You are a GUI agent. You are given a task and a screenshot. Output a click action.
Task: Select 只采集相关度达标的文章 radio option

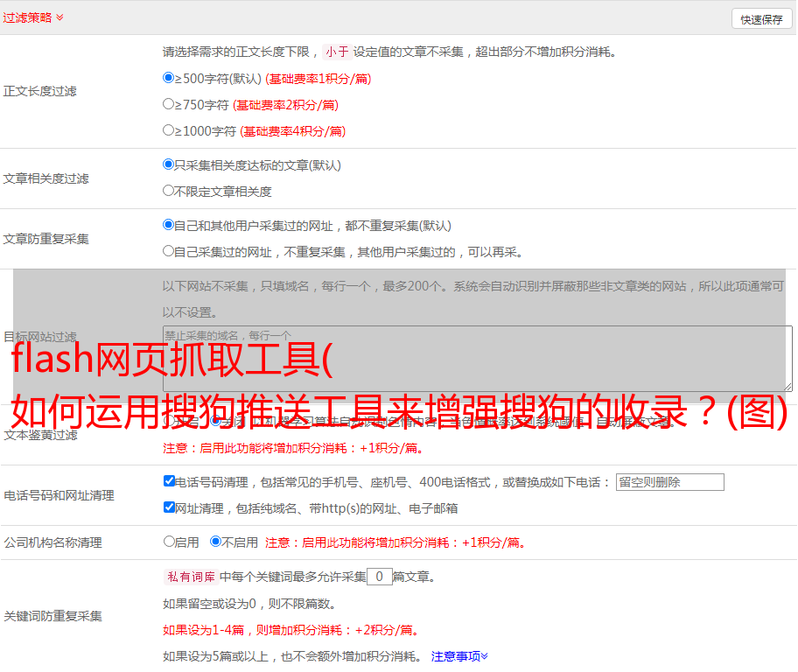tap(169, 164)
